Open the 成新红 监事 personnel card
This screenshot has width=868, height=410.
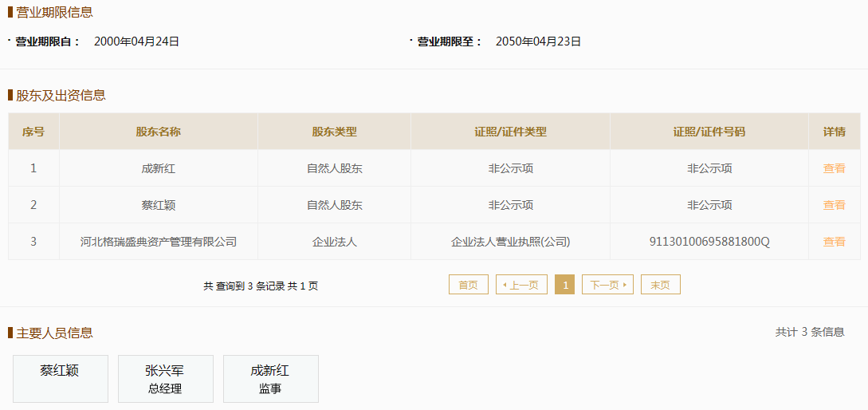[271, 379]
